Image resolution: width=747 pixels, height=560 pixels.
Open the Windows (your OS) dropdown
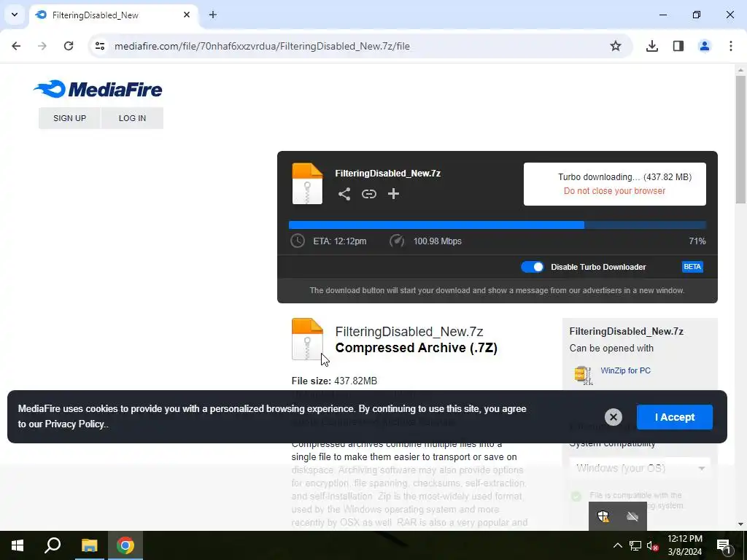tap(640, 468)
